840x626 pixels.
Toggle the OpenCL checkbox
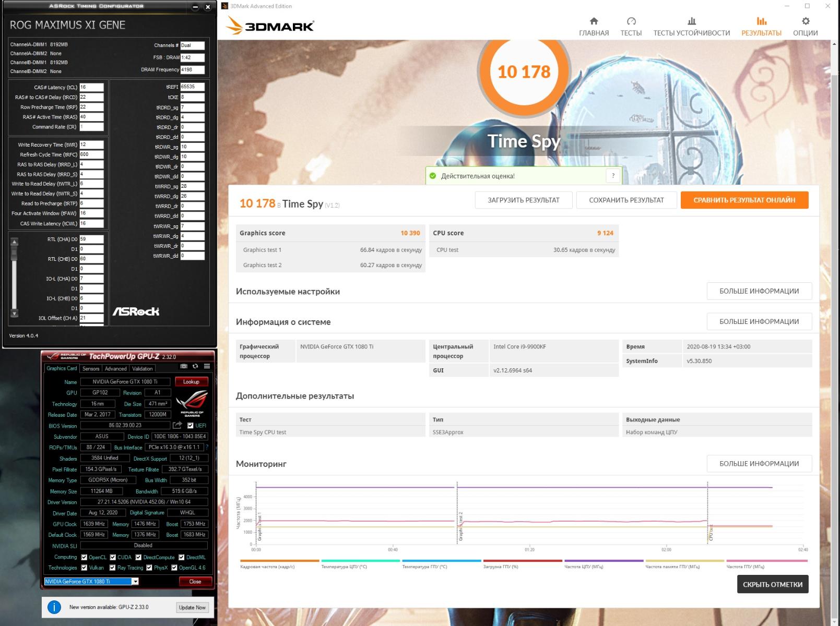coord(84,557)
